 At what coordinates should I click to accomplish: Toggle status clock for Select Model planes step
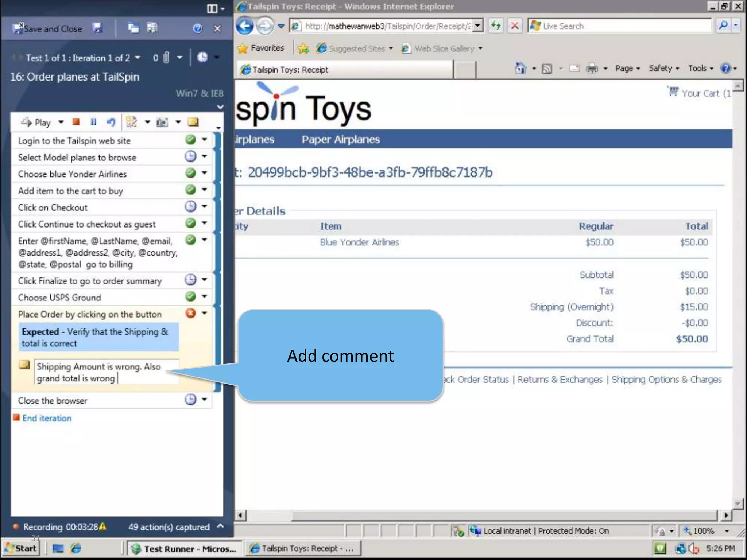click(190, 156)
